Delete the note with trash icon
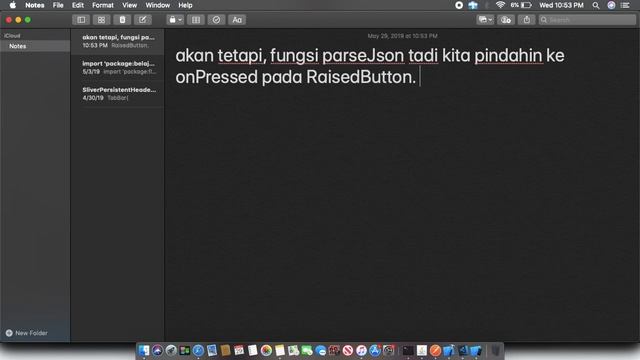Viewport: 640px width, 360px height. coord(122,20)
